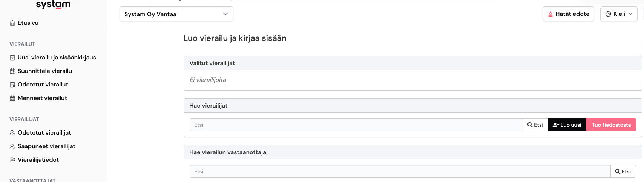
Task: Click the pink Tuo tiedostosta button
Action: tap(611, 125)
